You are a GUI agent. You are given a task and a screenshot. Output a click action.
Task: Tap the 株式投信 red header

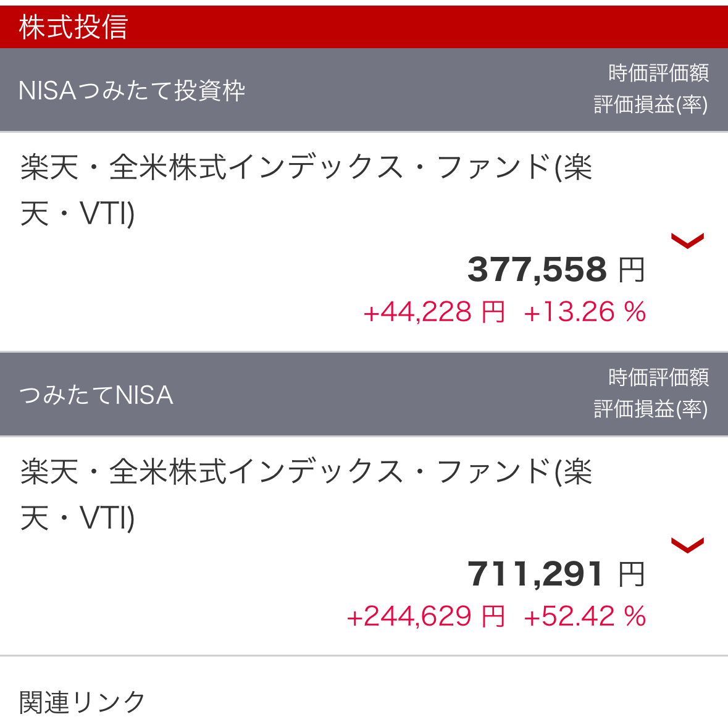[73, 27]
